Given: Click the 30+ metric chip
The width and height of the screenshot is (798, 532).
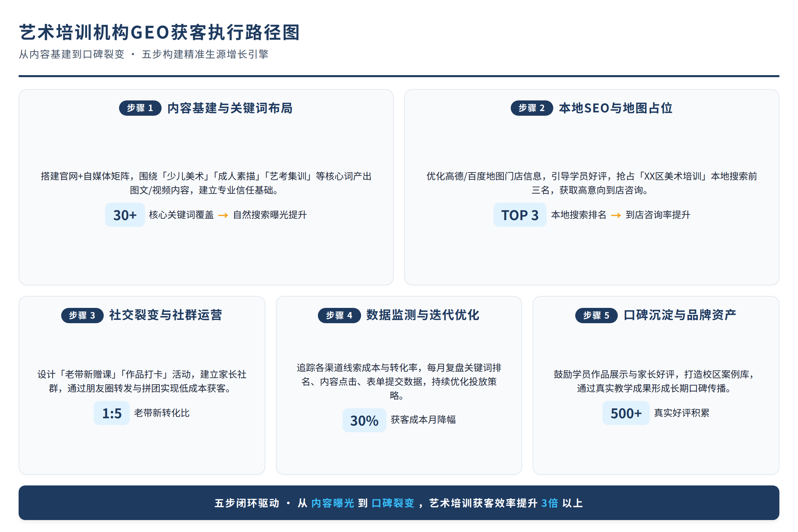Looking at the screenshot, I should (x=125, y=215).
